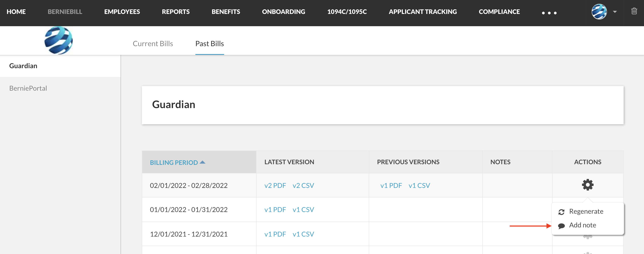The width and height of the screenshot is (644, 254).
Task: Open the account dropdown arrow beside avatar
Action: pyautogui.click(x=615, y=12)
